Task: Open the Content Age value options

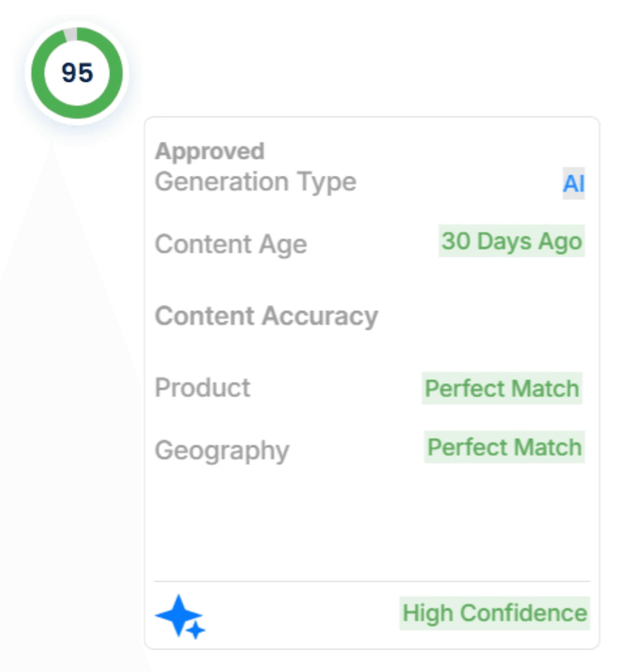Action: (511, 241)
